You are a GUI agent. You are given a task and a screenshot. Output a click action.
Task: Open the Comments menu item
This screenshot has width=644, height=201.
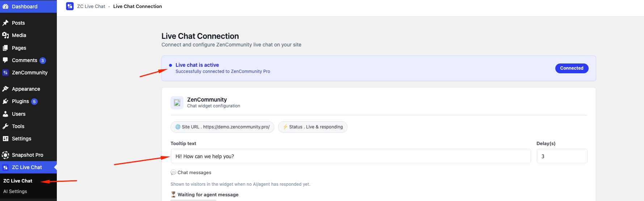click(28, 60)
